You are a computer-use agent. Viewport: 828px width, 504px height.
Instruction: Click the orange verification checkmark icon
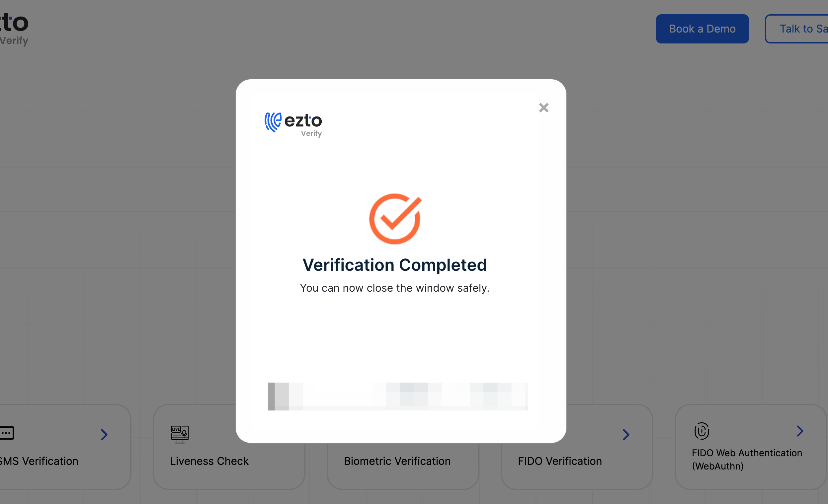tap(395, 219)
